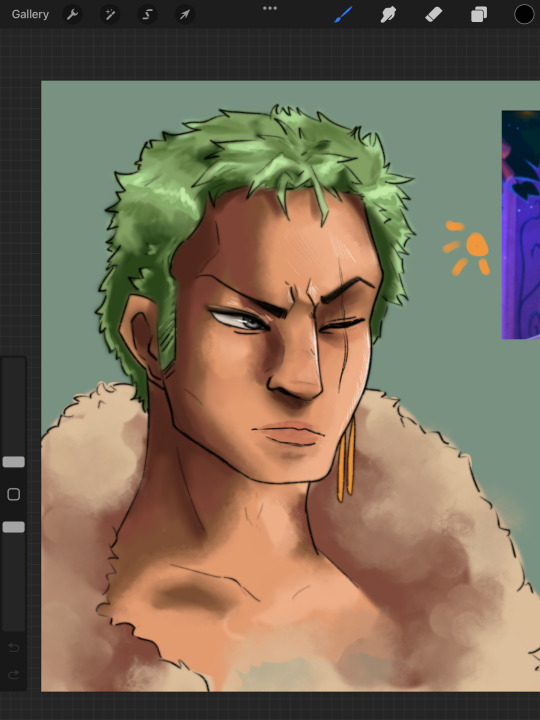Activate the Transform arrow tool
The height and width of the screenshot is (720, 540).
click(x=185, y=15)
